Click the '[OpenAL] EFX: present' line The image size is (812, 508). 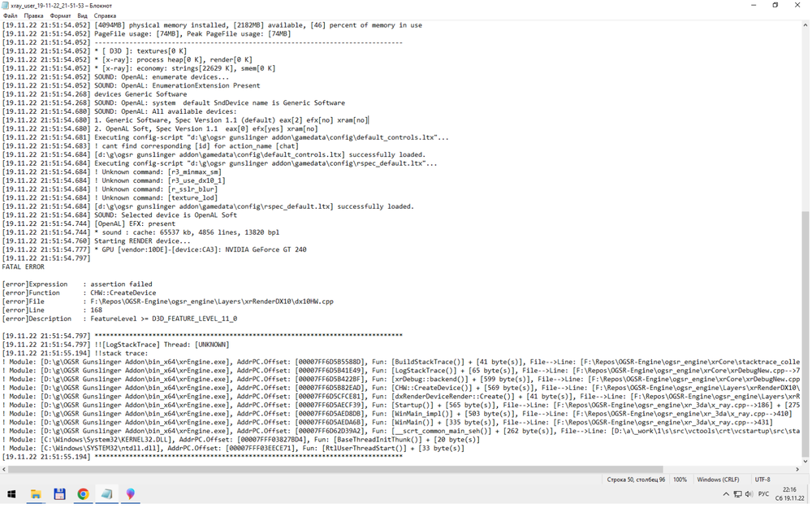pos(89,224)
